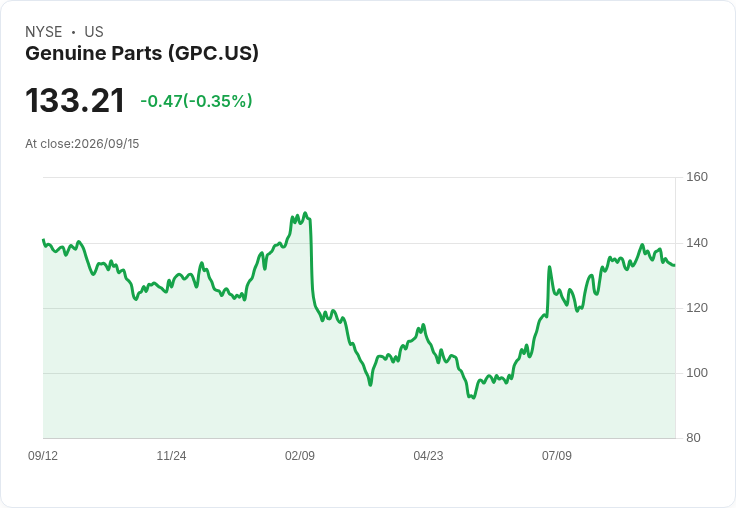This screenshot has width=736, height=508.
Task: Click the 160 price axis label
Action: tap(697, 177)
